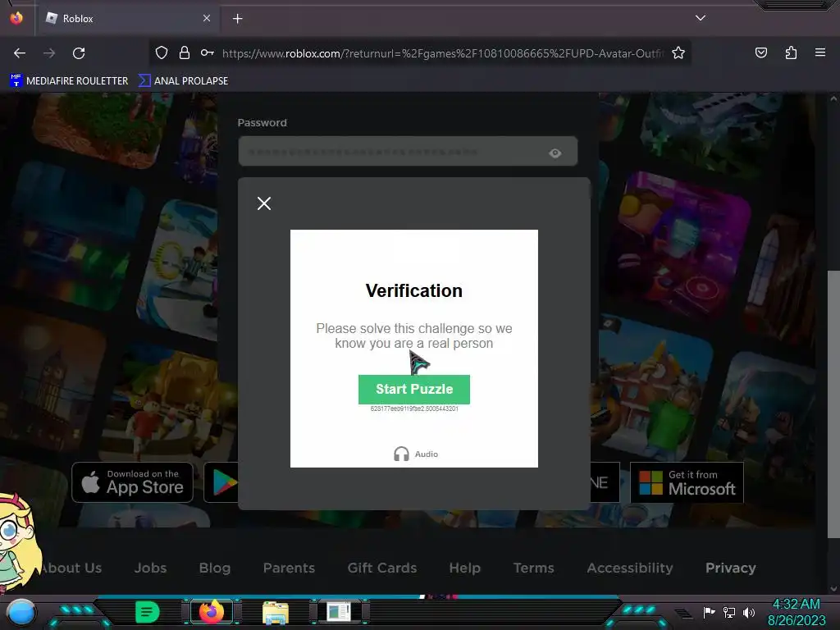This screenshot has height=630, width=840.
Task: Bookmark this page with the star
Action: click(678, 52)
